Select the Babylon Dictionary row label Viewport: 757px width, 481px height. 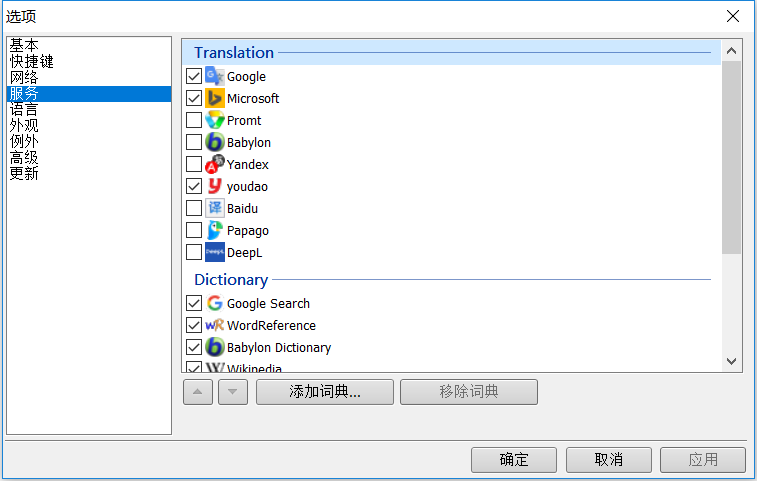(x=279, y=348)
